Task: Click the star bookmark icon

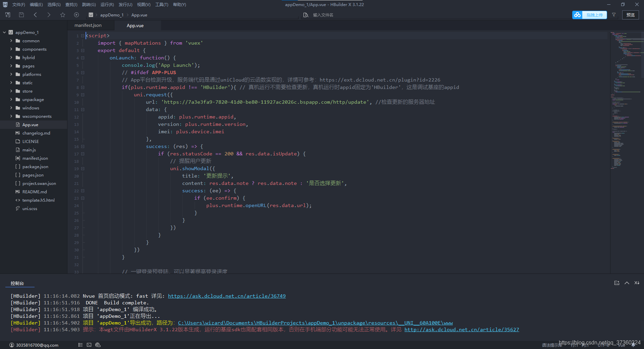Action: pyautogui.click(x=63, y=15)
